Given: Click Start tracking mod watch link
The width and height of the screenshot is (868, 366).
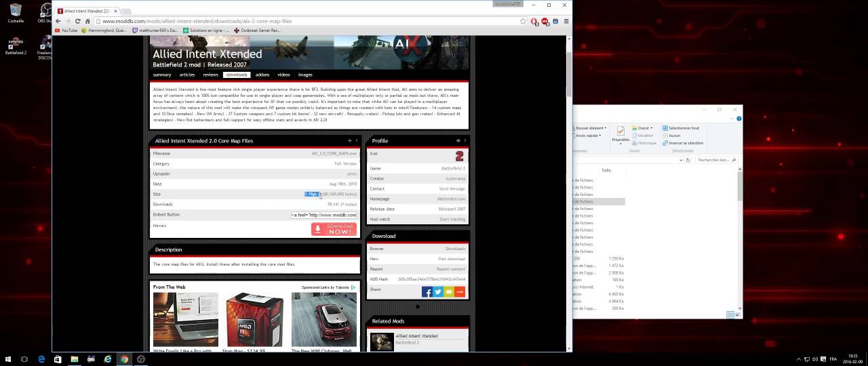Looking at the screenshot, I should click(x=452, y=219).
